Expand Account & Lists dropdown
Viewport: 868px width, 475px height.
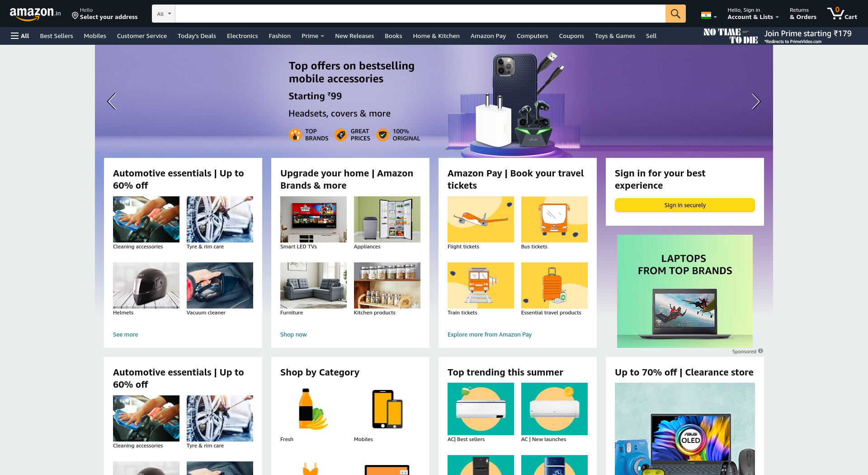click(753, 14)
